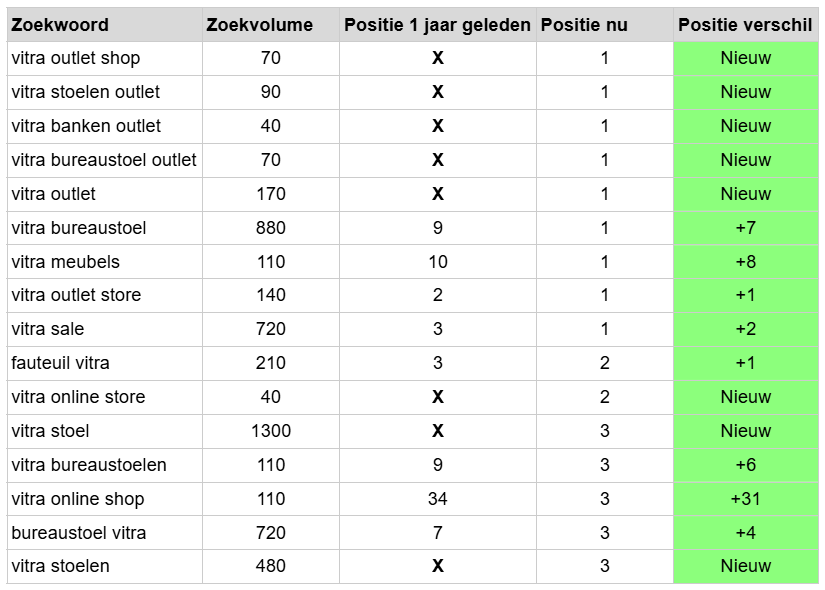Click the X cell in vitra stoel row
The width and height of the screenshot is (825, 590).
[437, 431]
